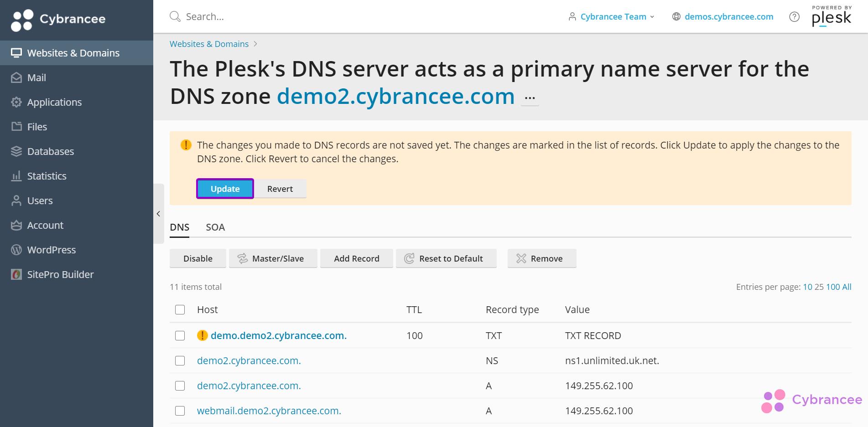868x427 pixels.
Task: Click the warning icon beside demo.demo2.cybrancee.com
Action: [203, 335]
